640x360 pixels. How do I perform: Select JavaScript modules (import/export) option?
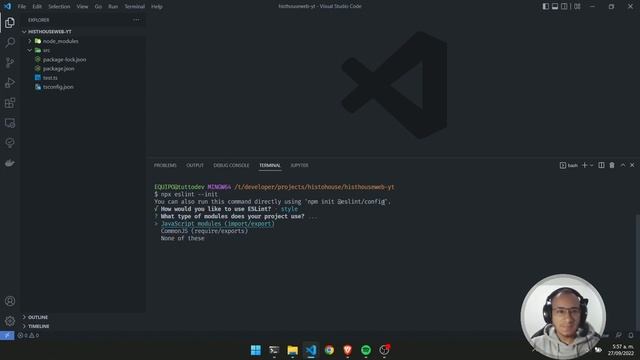point(218,224)
